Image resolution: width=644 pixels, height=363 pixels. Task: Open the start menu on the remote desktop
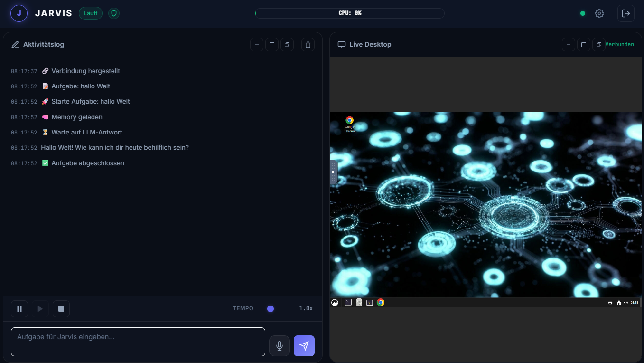click(335, 302)
